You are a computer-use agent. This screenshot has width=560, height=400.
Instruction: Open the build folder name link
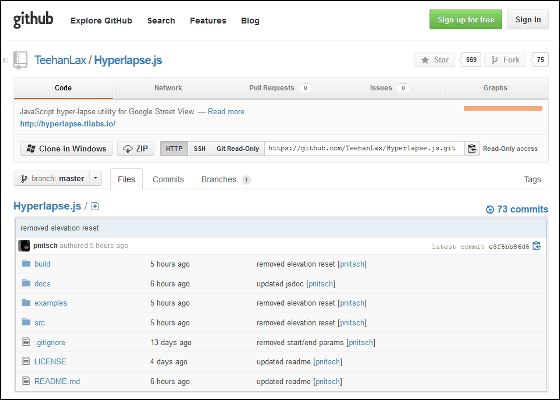pyautogui.click(x=42, y=264)
